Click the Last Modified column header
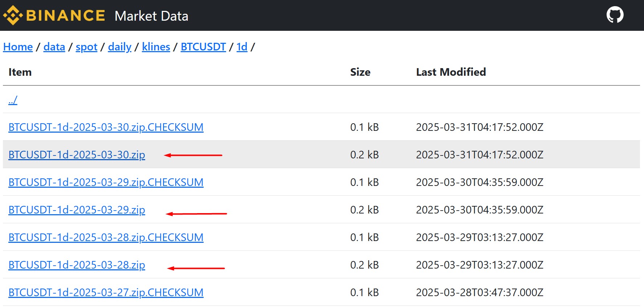 pos(451,72)
